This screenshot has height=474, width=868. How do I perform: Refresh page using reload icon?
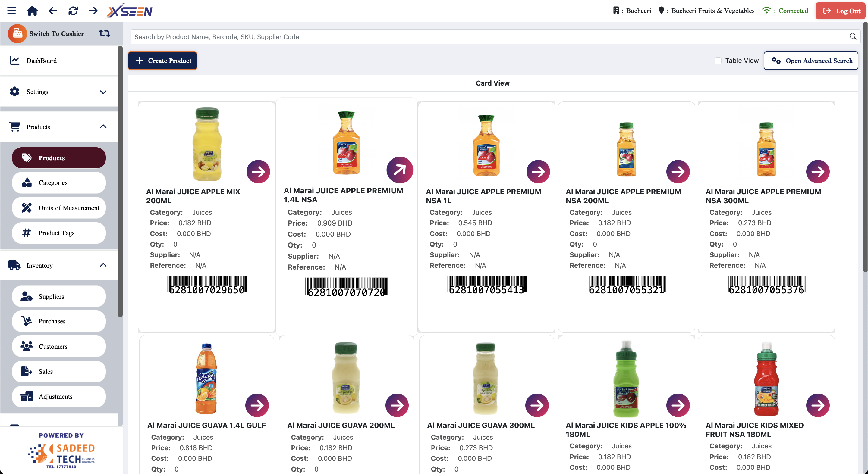tap(73, 11)
